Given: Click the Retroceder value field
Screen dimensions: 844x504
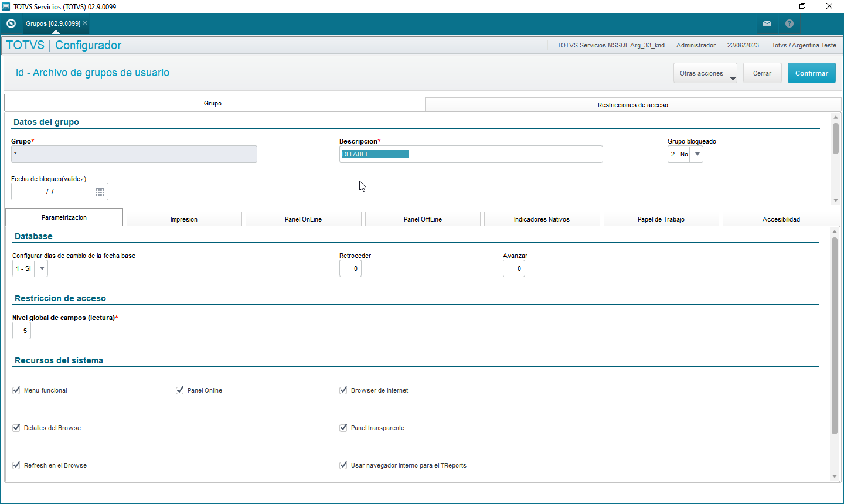Looking at the screenshot, I should pyautogui.click(x=350, y=268).
